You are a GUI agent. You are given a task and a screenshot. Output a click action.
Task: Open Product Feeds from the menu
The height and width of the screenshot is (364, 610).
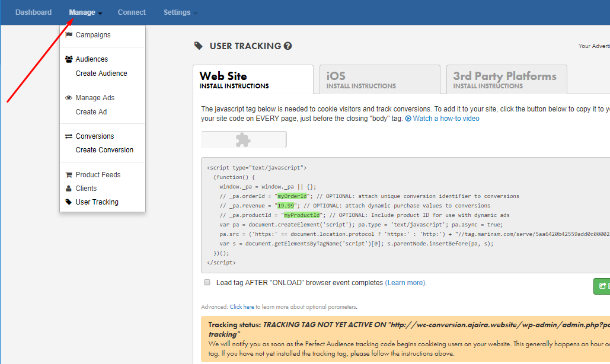click(98, 175)
